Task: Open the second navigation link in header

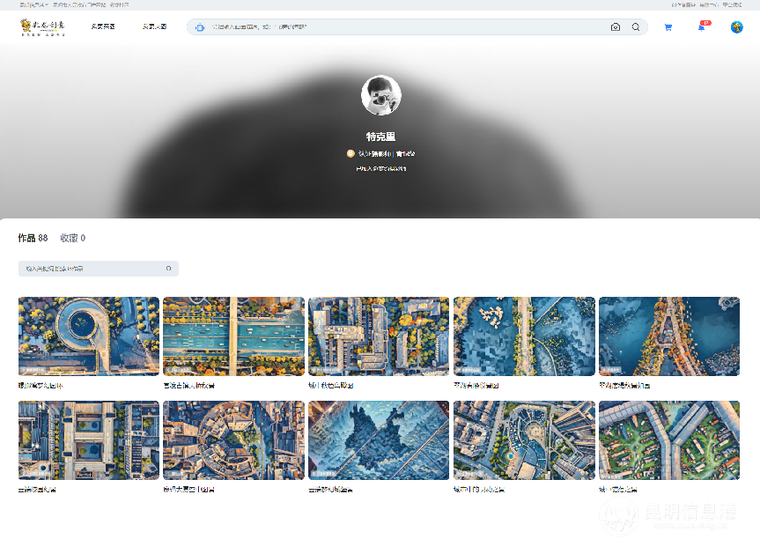Action: click(154, 27)
